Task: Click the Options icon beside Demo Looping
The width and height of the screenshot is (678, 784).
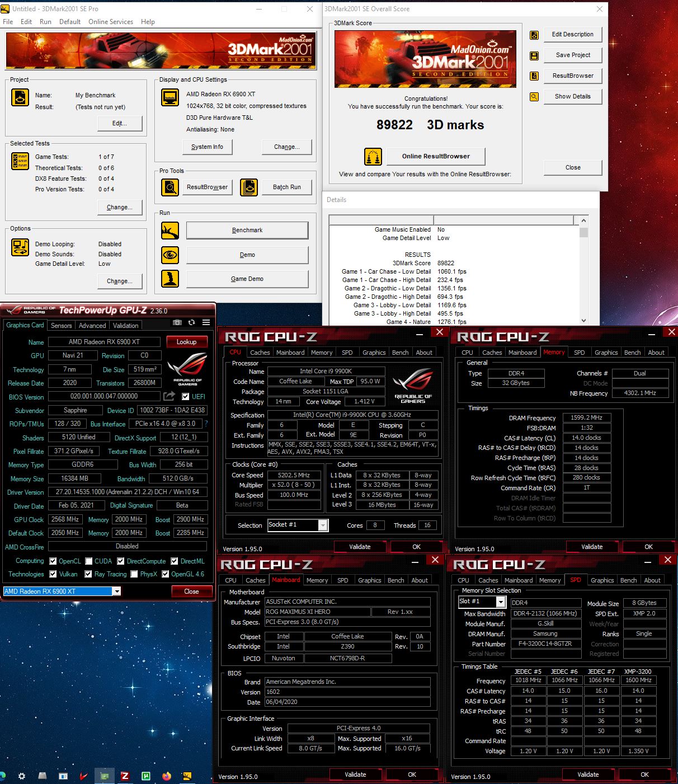Action: 20,247
